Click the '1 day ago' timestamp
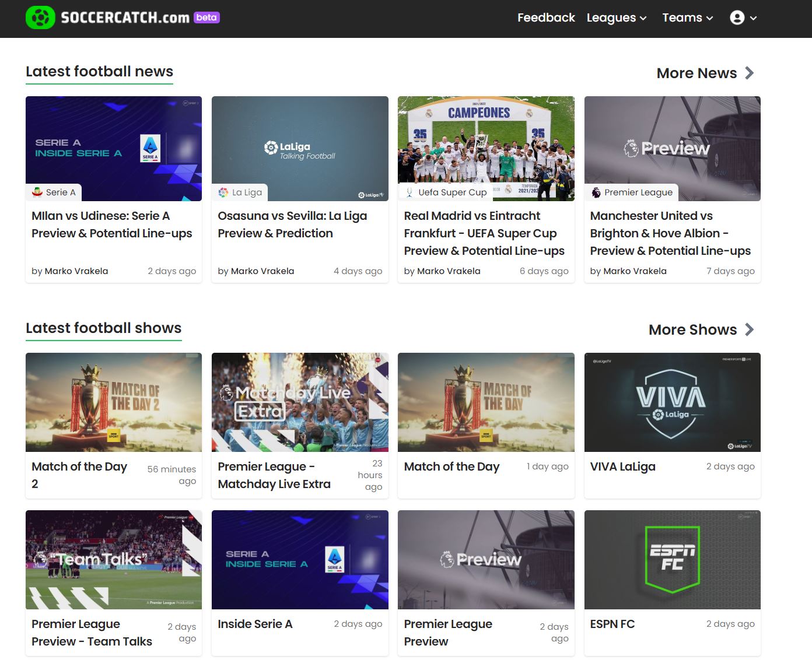Image resolution: width=812 pixels, height=663 pixels. tap(547, 466)
